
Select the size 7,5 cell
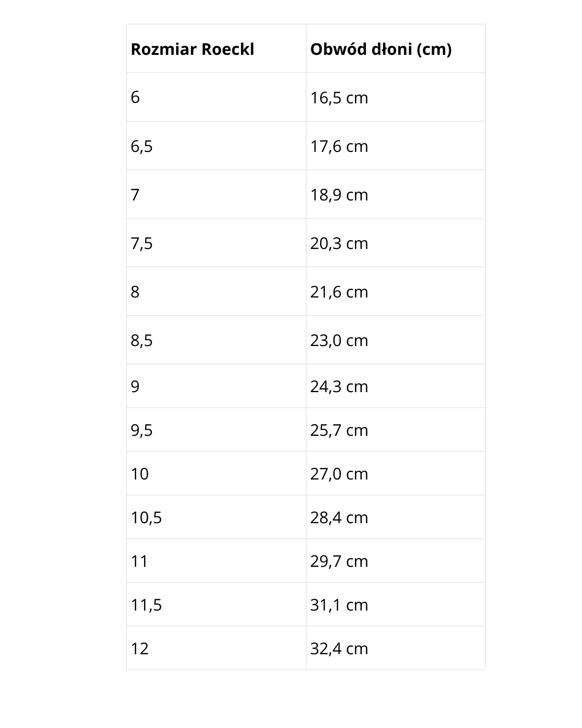[216, 243]
